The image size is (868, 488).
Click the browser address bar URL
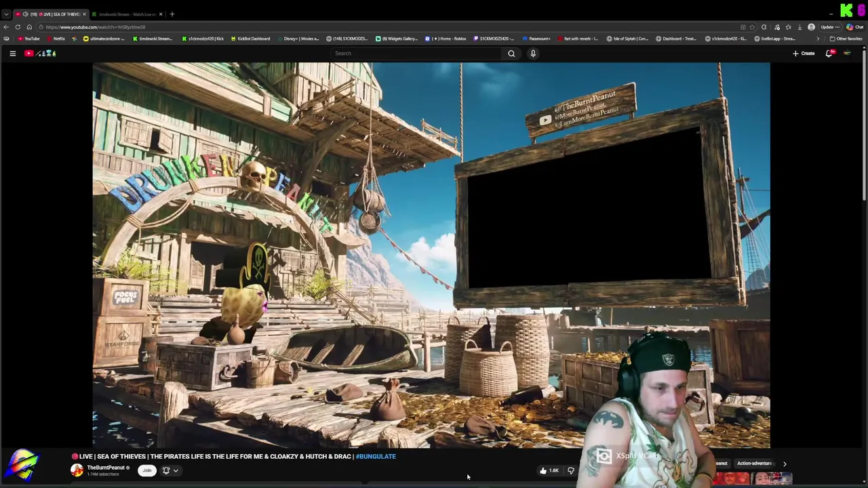pos(96,27)
